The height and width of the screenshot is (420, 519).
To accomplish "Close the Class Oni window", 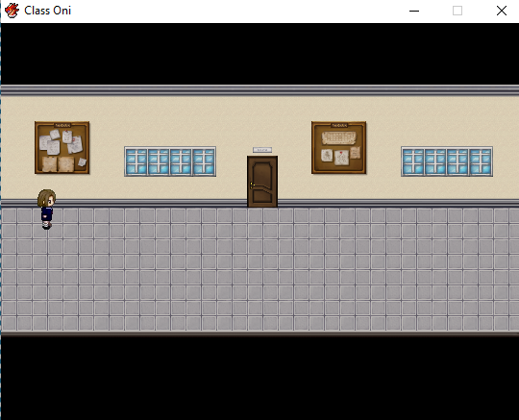I will 502,11.
